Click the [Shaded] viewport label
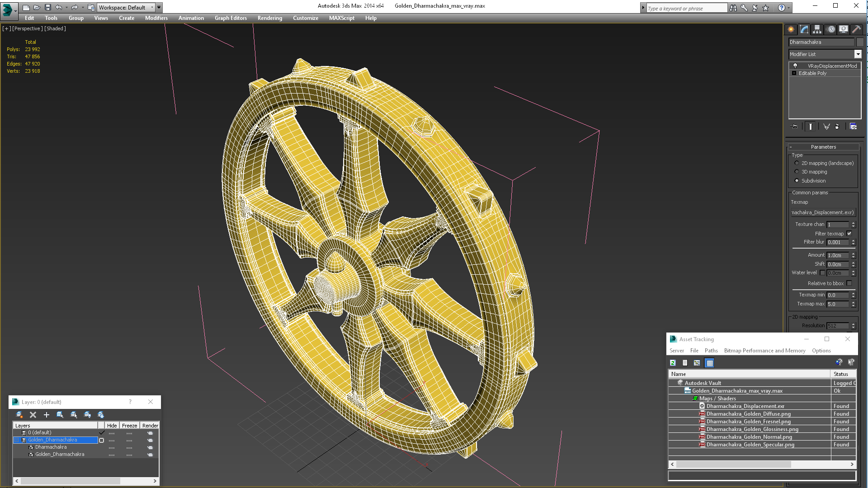The width and height of the screenshot is (868, 488). (x=55, y=28)
